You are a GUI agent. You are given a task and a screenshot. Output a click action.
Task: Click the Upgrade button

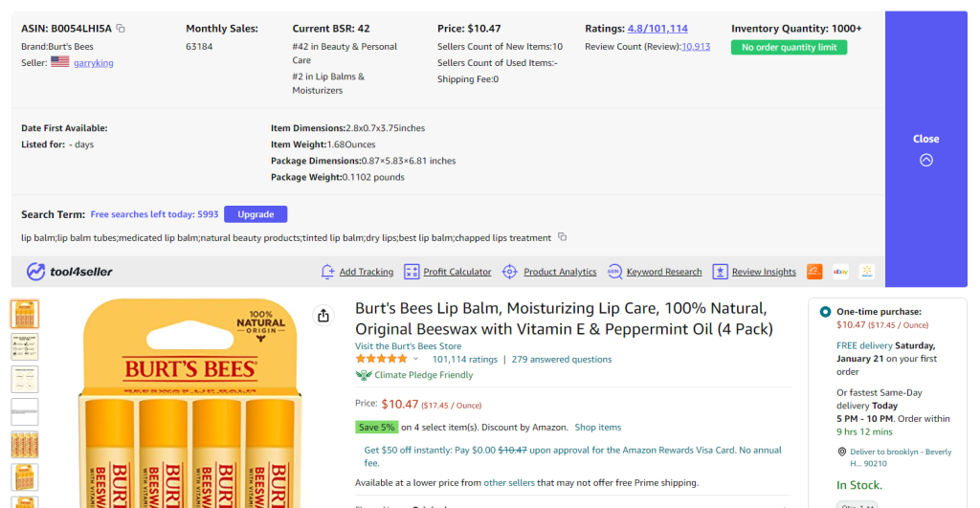coord(256,214)
